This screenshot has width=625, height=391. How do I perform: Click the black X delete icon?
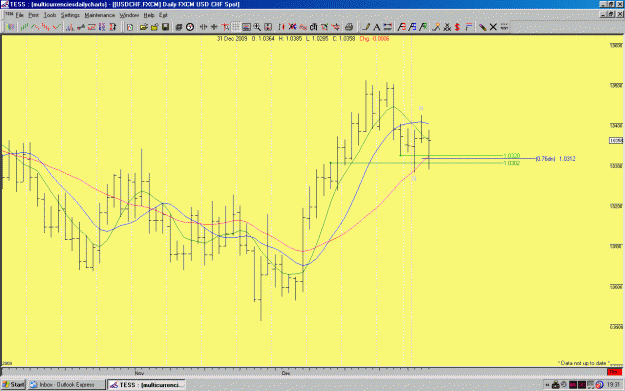pyautogui.click(x=493, y=27)
